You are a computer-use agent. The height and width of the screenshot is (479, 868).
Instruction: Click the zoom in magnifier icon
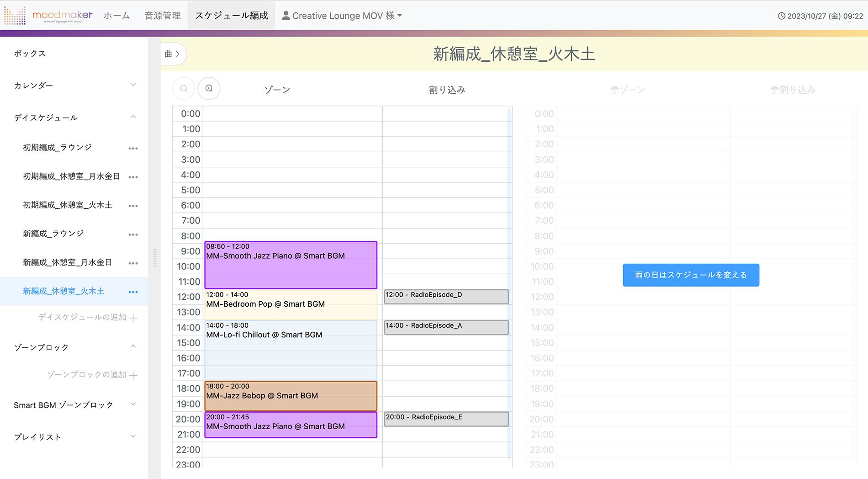[209, 89]
